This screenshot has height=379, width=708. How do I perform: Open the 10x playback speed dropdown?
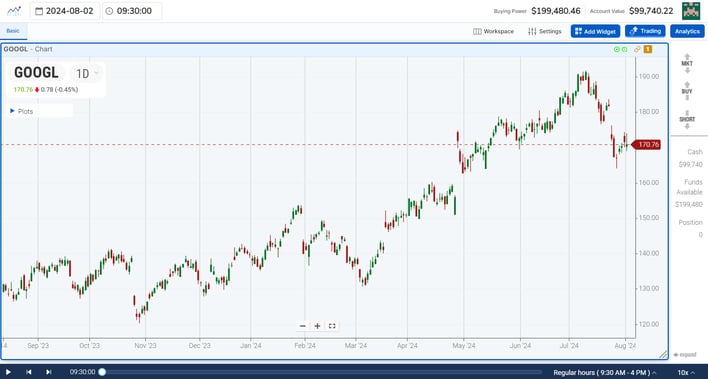coord(686,373)
